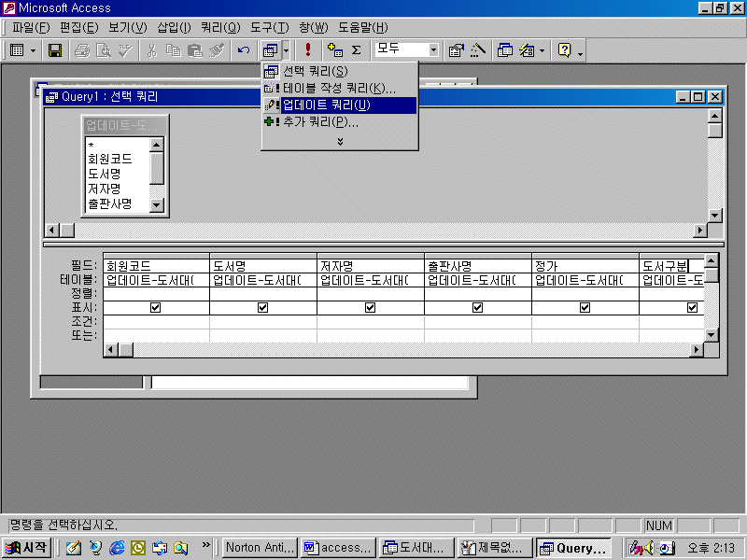Click the 정가 field cell in the grid
Viewport: 747px width, 560px height.
(585, 266)
